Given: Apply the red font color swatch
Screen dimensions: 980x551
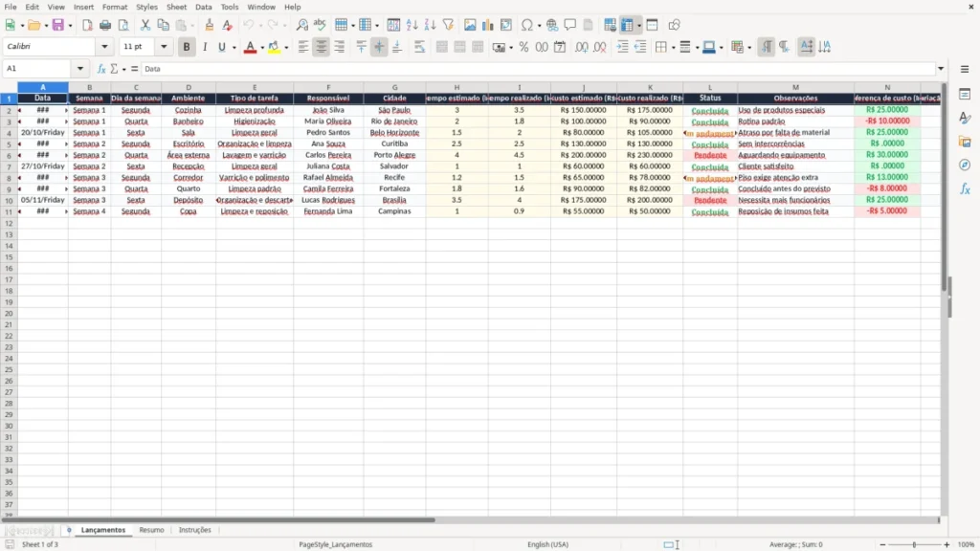Looking at the screenshot, I should coord(250,47).
